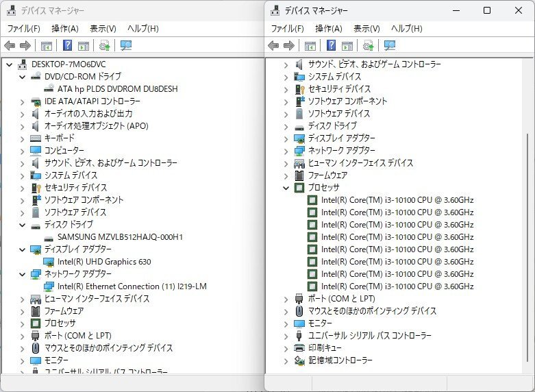Expand プロセッサ node in left window
Viewport: 535px width, 392px height.
(x=23, y=323)
